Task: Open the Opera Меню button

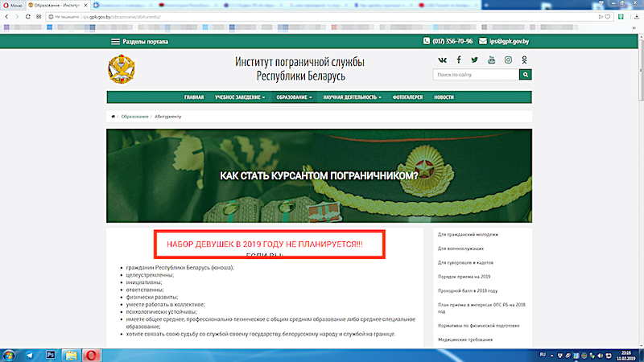Action: click(x=13, y=6)
